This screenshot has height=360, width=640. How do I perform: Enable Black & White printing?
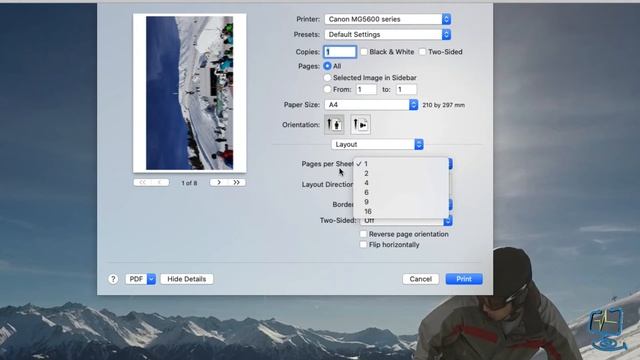coord(364,52)
